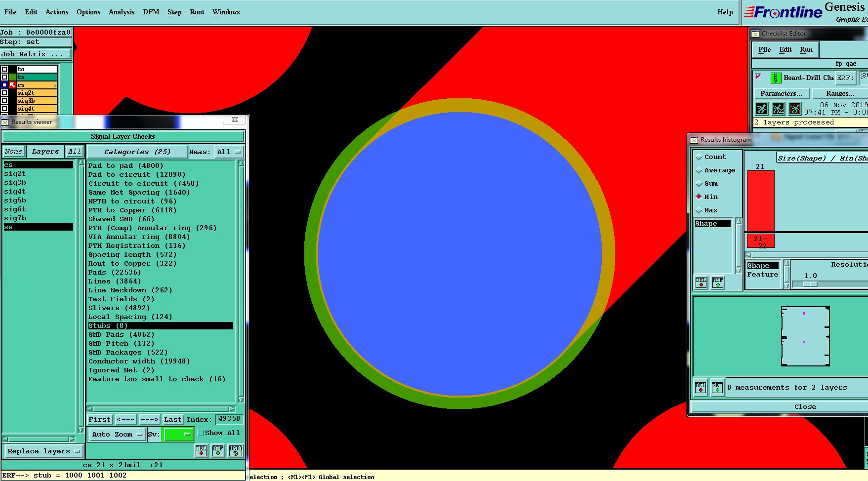Open the Run menu in Checklist Editor
The height and width of the screenshot is (481, 868).
pos(806,49)
